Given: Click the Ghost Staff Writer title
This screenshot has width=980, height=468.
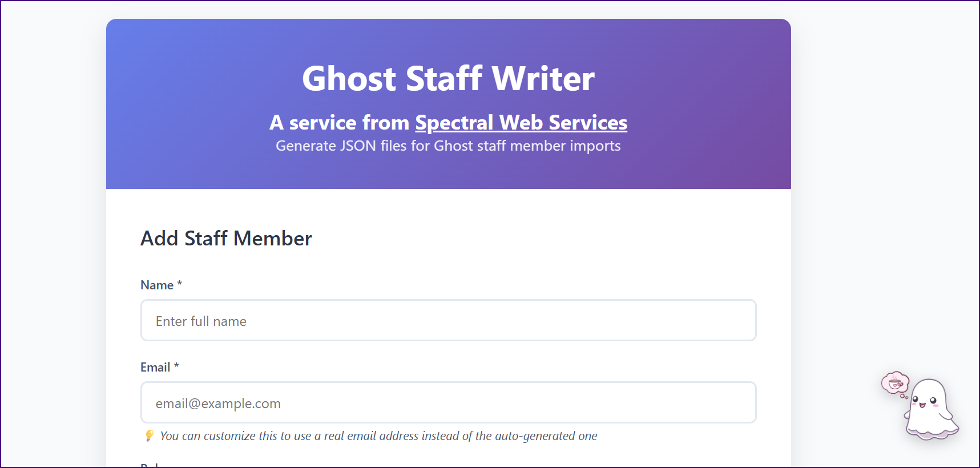Looking at the screenshot, I should 448,78.
